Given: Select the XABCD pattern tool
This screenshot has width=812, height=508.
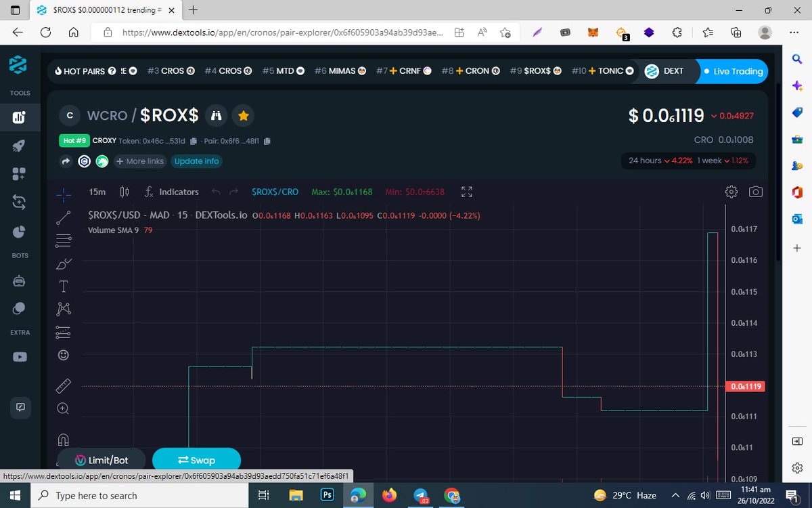Looking at the screenshot, I should (x=63, y=308).
